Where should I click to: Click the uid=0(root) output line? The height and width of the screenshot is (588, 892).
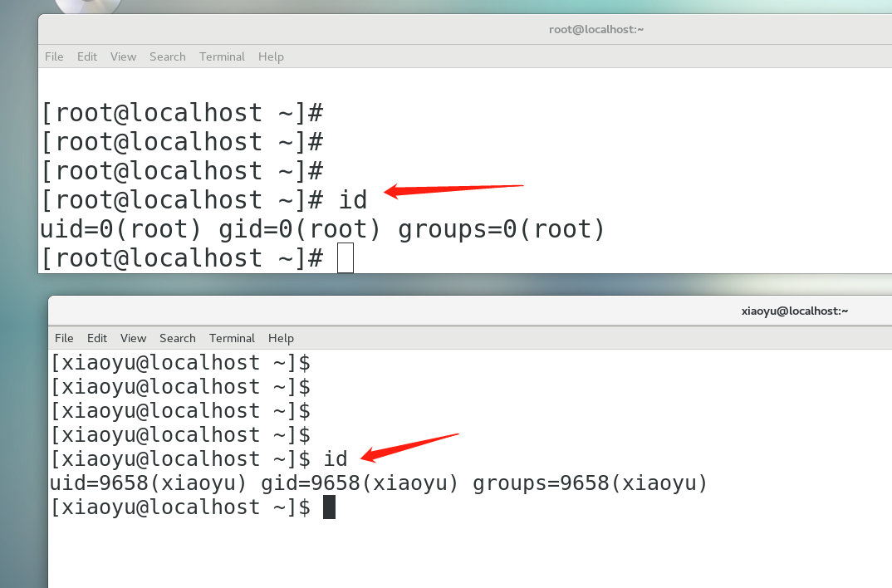point(322,229)
